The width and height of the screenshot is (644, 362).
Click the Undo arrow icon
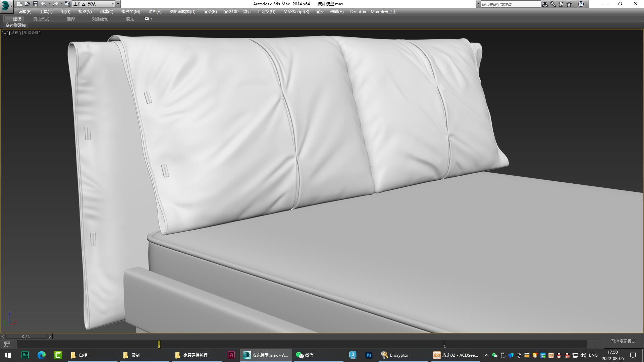click(43, 4)
